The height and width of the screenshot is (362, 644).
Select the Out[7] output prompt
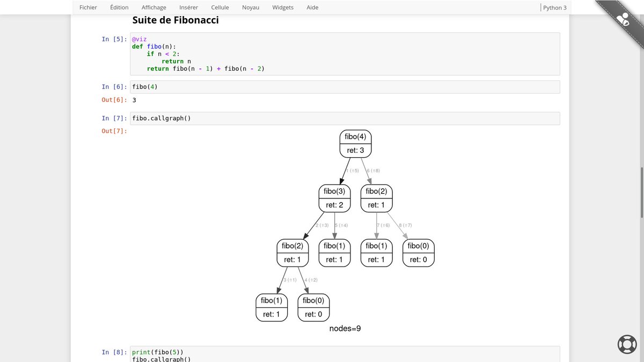click(114, 131)
